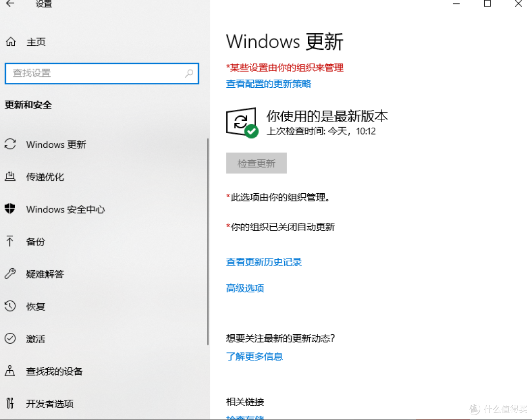Click the Windows 更新 page title
532x420 pixels.
point(285,42)
